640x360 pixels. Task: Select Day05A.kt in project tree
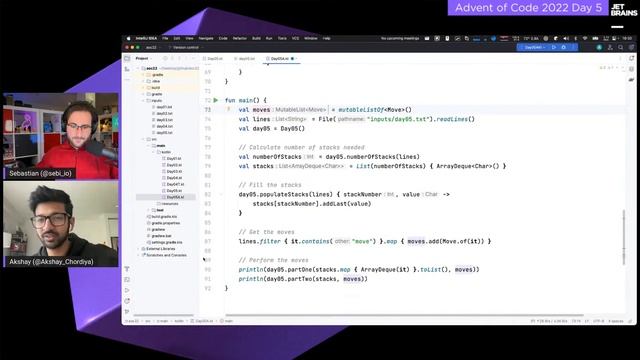(x=173, y=197)
